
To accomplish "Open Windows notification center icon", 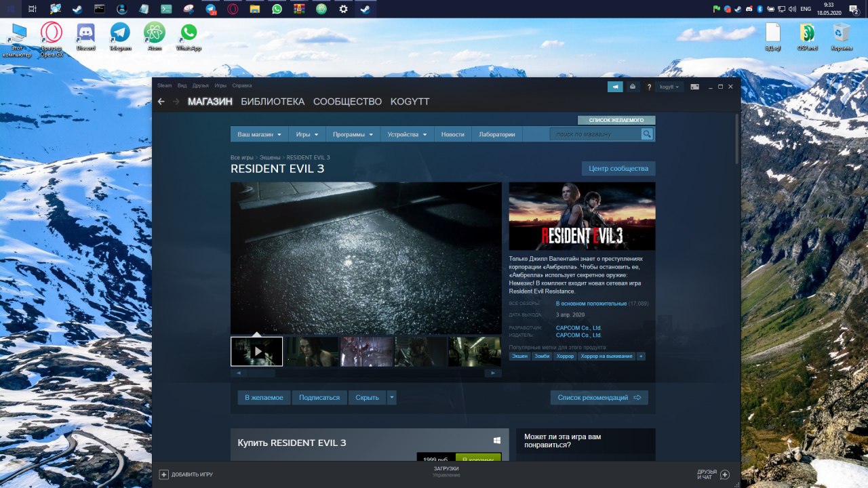I will [x=854, y=9].
